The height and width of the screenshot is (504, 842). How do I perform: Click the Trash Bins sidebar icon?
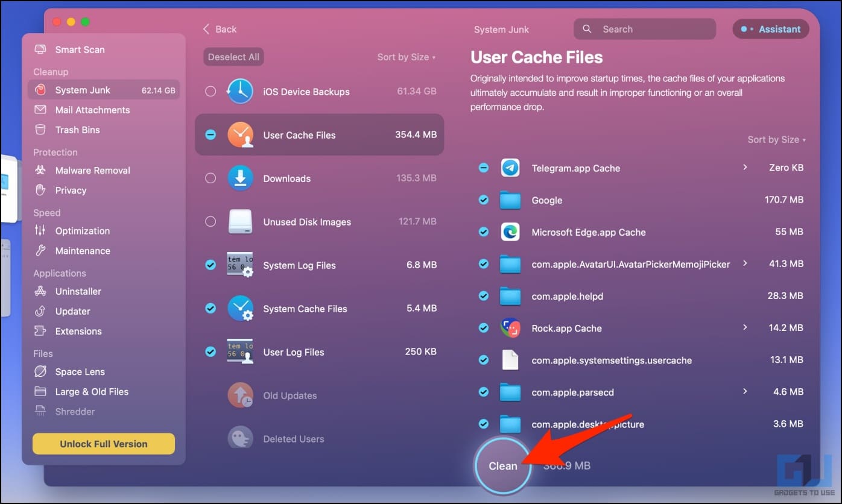coord(40,130)
